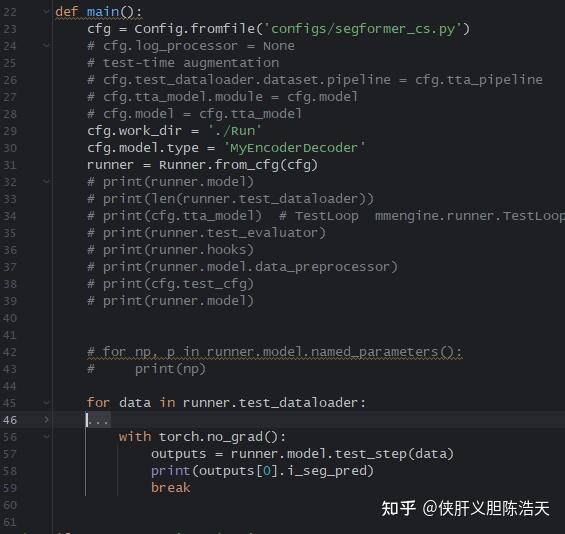Place cursor on Runner.from_cfg(cfg) call
This screenshot has width=565, height=534.
(x=238, y=165)
